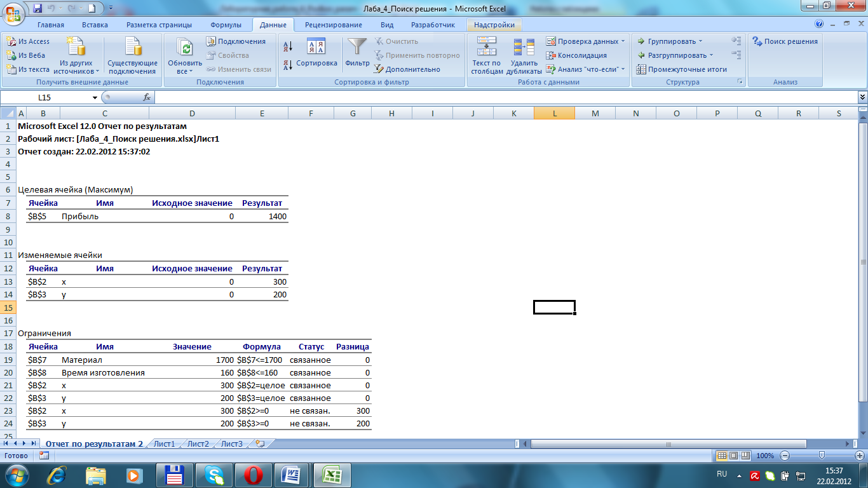Open Из других источников dropdown

pyautogui.click(x=76, y=56)
